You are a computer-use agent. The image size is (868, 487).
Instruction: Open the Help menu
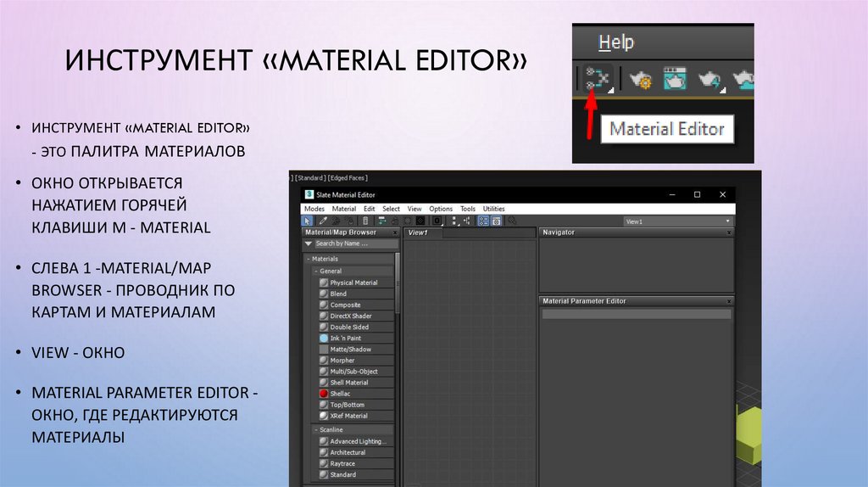click(x=615, y=42)
